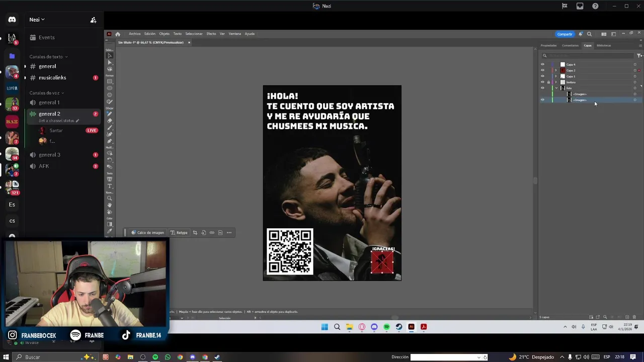The height and width of the screenshot is (362, 644).
Task: Select the Selection arrow tool in Illustrator
Action: coord(110,56)
